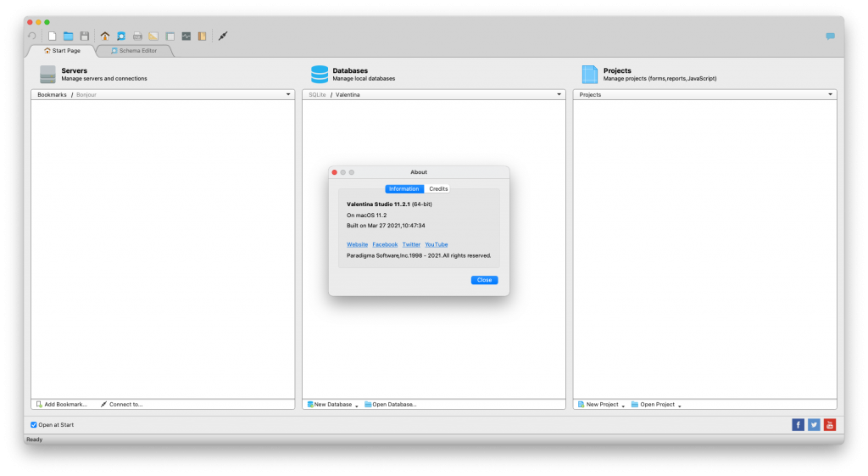The height and width of the screenshot is (476, 868).
Task: Open the Facebook icon in the bottom bar
Action: coord(798,424)
